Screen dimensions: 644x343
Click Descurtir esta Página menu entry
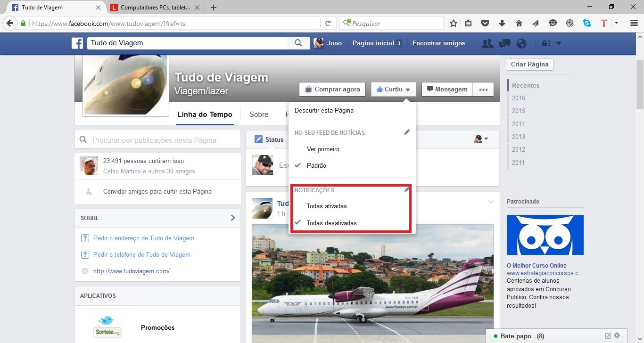(324, 110)
